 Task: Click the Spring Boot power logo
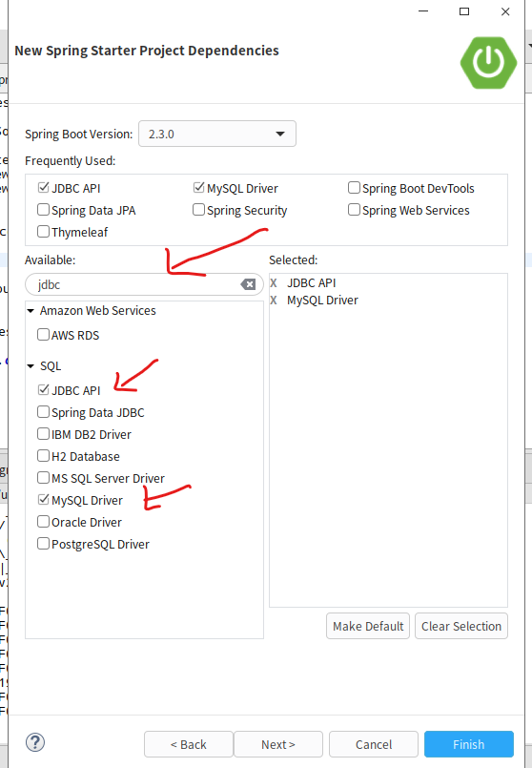tap(488, 62)
